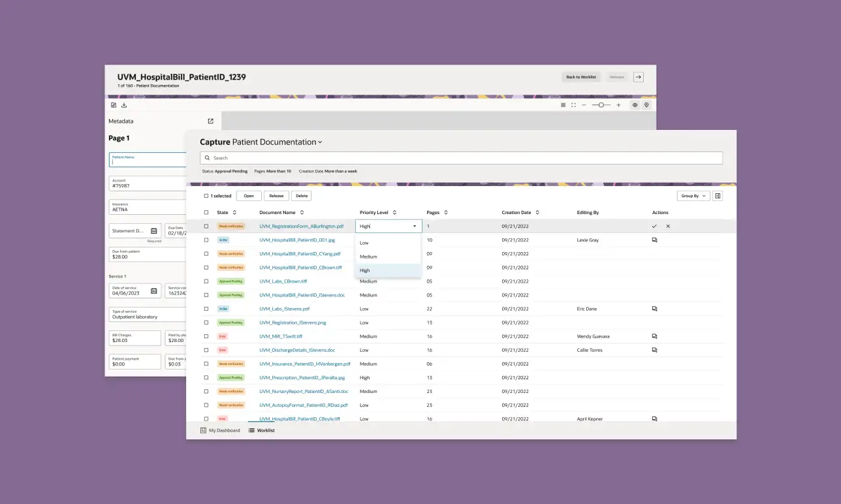Toggle the select-all checkbox in the table header
The height and width of the screenshot is (504, 841).
[x=206, y=212]
